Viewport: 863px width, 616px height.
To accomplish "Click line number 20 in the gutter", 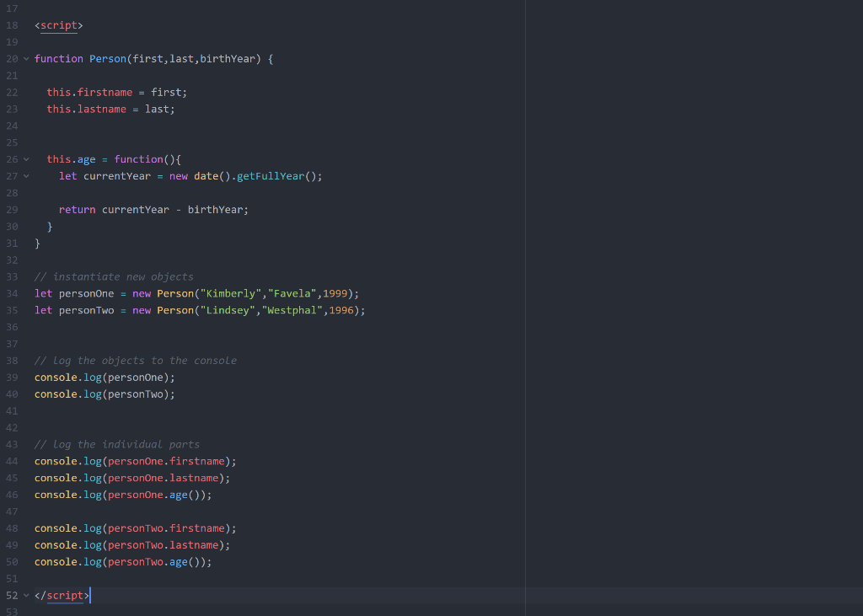I will [12, 59].
